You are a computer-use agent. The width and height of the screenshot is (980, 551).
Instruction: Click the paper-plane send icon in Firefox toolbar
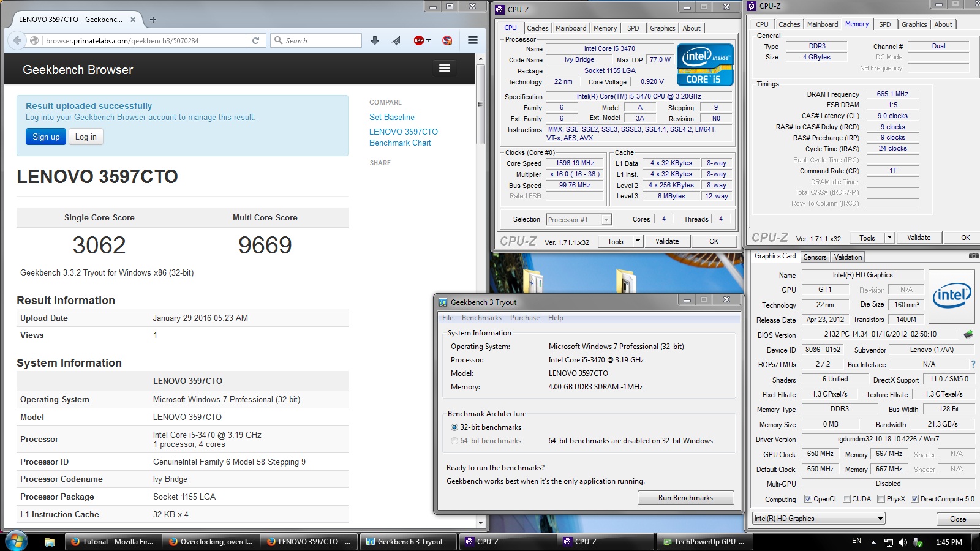396,40
